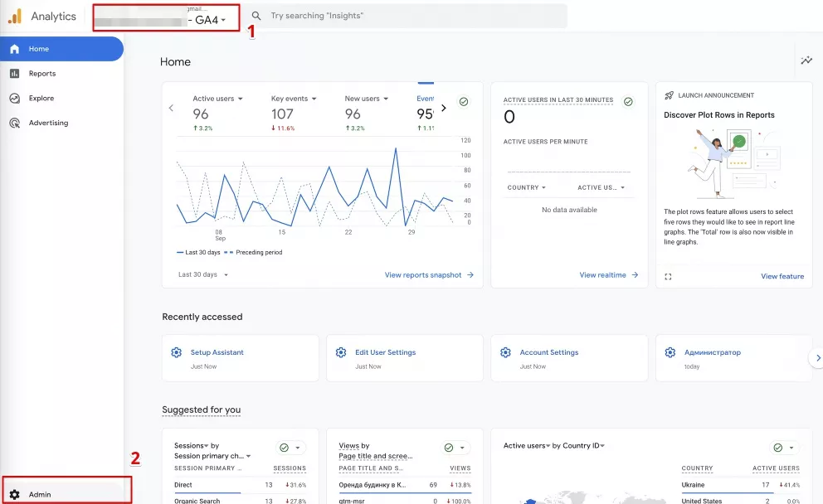
Task: Open the Insights sparkline icon
Action: pyautogui.click(x=806, y=61)
